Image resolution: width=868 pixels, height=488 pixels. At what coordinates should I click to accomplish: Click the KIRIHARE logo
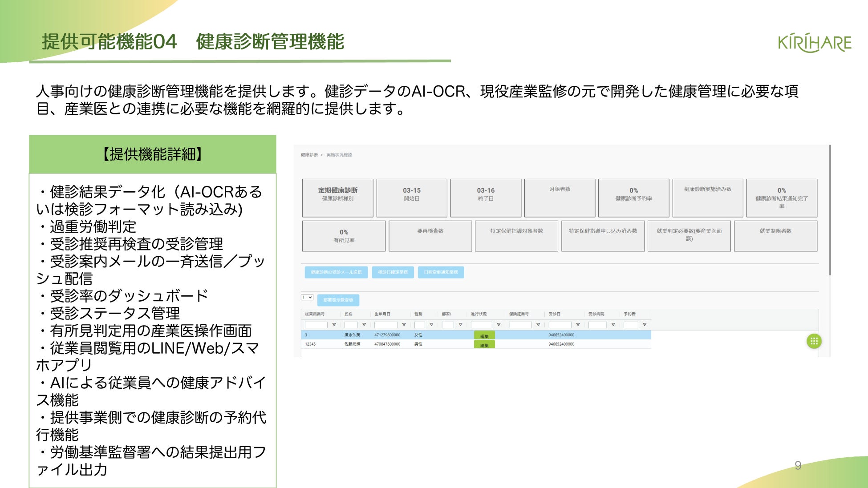tap(814, 43)
